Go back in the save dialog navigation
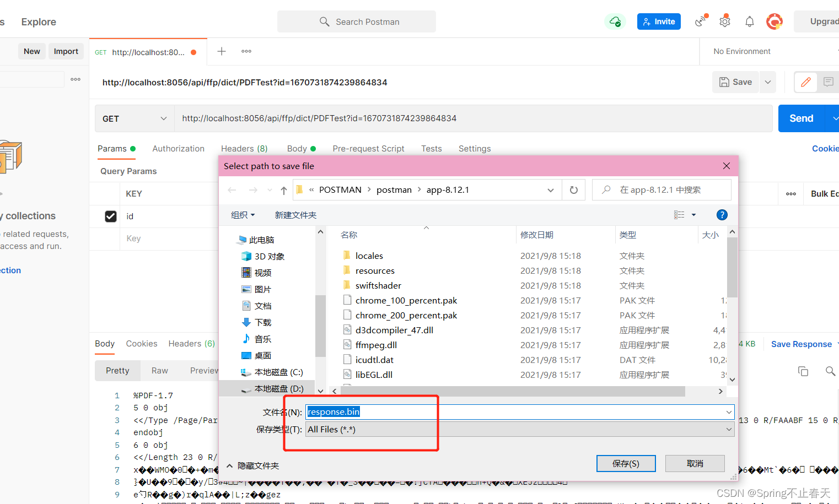The image size is (839, 504). coord(232,190)
